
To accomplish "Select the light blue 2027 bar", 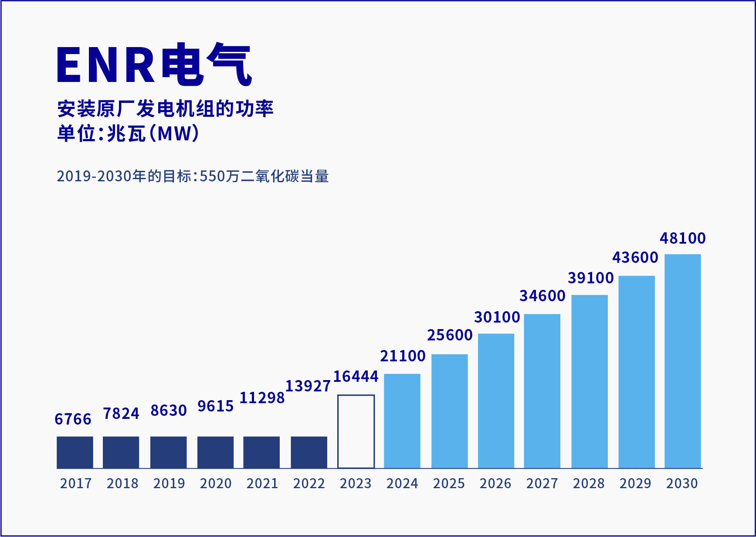I will tap(542, 391).
